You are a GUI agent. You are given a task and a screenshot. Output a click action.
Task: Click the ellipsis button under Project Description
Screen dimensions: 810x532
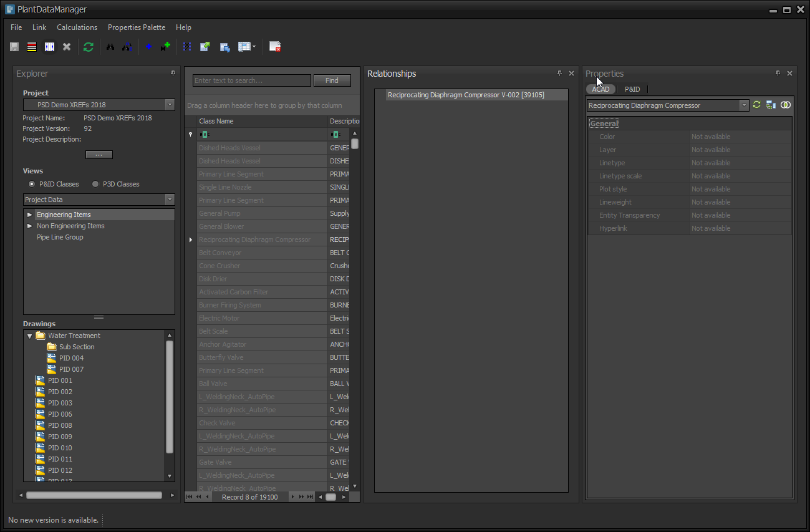coord(99,155)
